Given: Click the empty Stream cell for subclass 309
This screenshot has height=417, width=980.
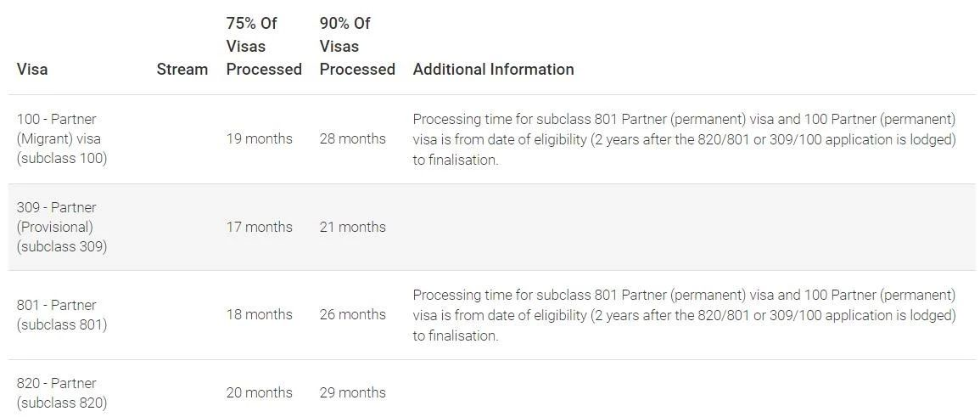Looking at the screenshot, I should pos(182,227).
